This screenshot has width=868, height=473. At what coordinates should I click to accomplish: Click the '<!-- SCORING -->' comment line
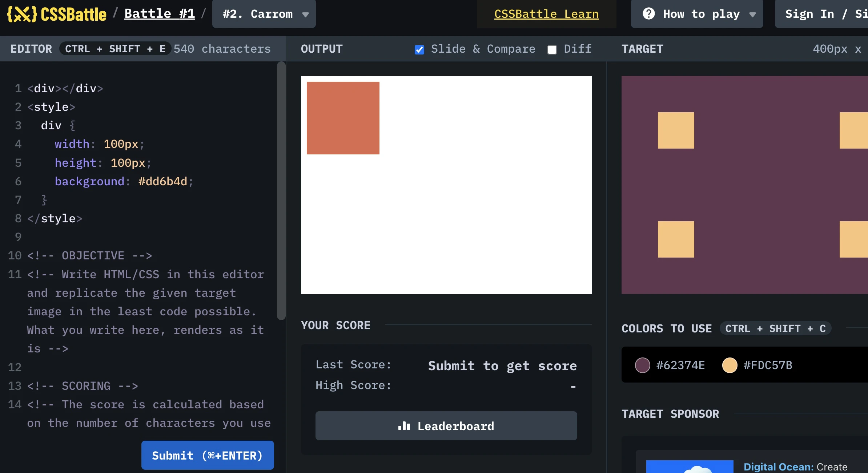pyautogui.click(x=83, y=386)
